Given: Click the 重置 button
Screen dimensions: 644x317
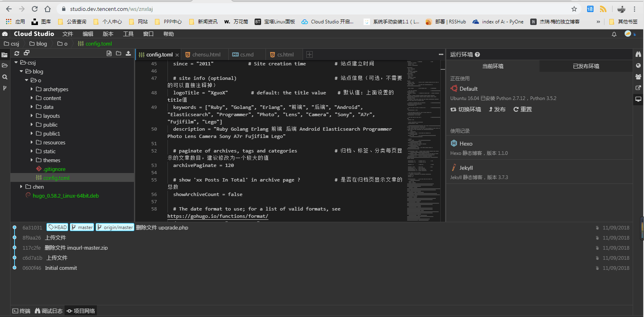Looking at the screenshot, I should pyautogui.click(x=523, y=109).
